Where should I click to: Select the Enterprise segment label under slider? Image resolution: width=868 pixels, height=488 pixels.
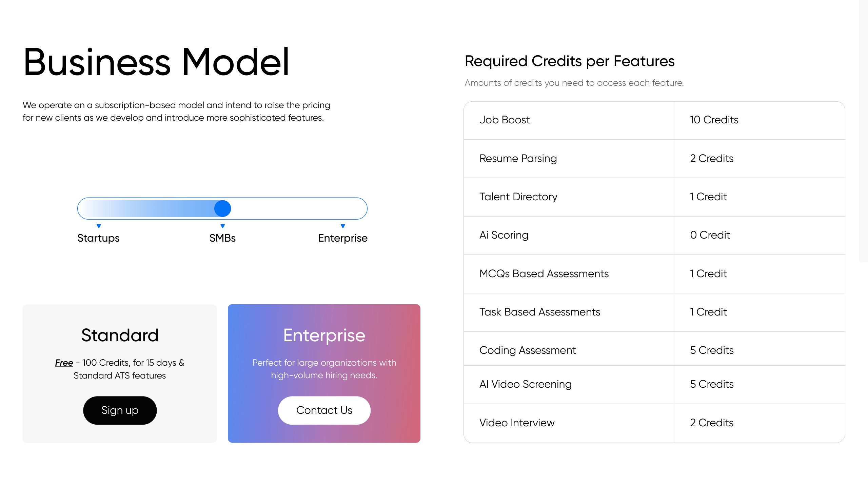point(343,238)
